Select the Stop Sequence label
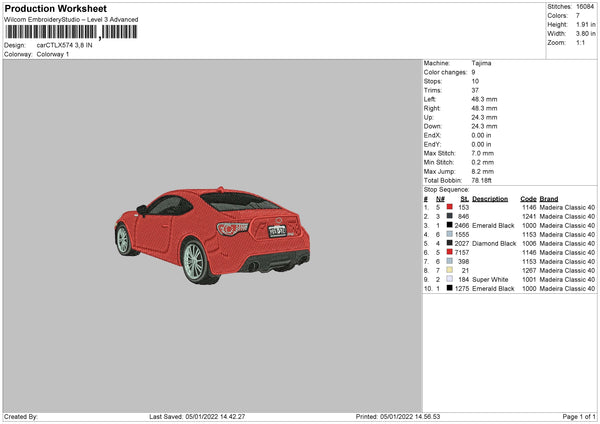Image resolution: width=600 pixels, height=424 pixels. [x=446, y=188]
